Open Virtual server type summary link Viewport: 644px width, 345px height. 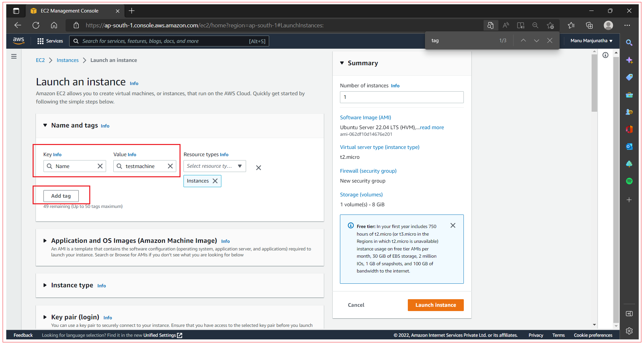(x=379, y=147)
